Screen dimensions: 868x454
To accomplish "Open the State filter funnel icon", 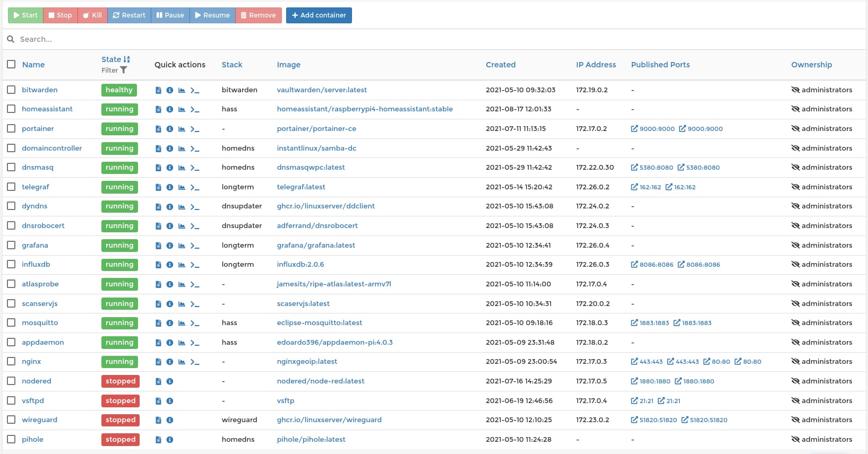I will coord(124,70).
